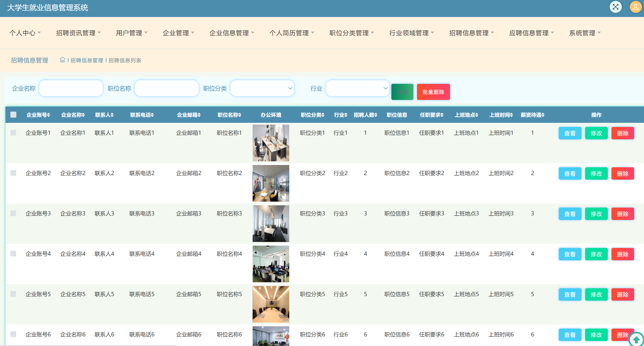The width and height of the screenshot is (644, 346).
Task: Expand the 个人简历管理 menu
Action: point(292,33)
